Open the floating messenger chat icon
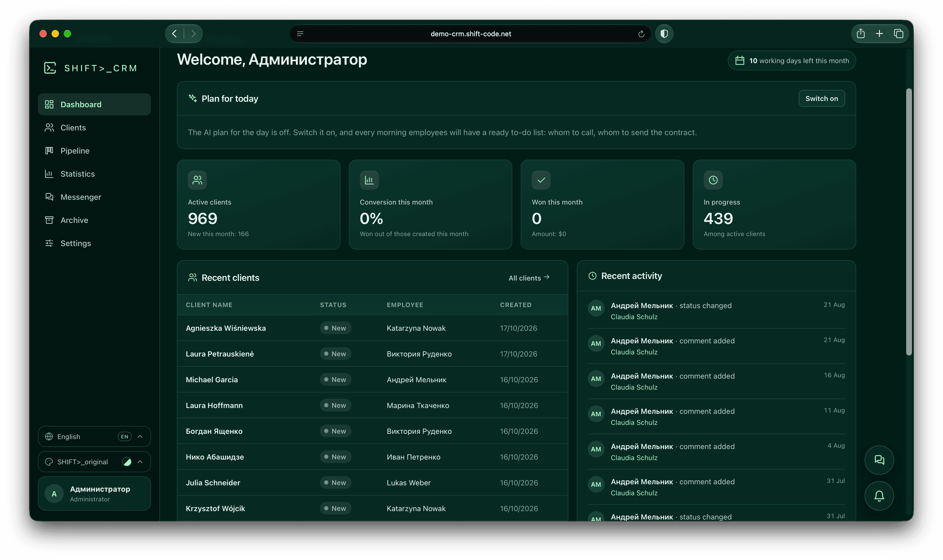Screen dimensions: 943x560 click(879, 460)
